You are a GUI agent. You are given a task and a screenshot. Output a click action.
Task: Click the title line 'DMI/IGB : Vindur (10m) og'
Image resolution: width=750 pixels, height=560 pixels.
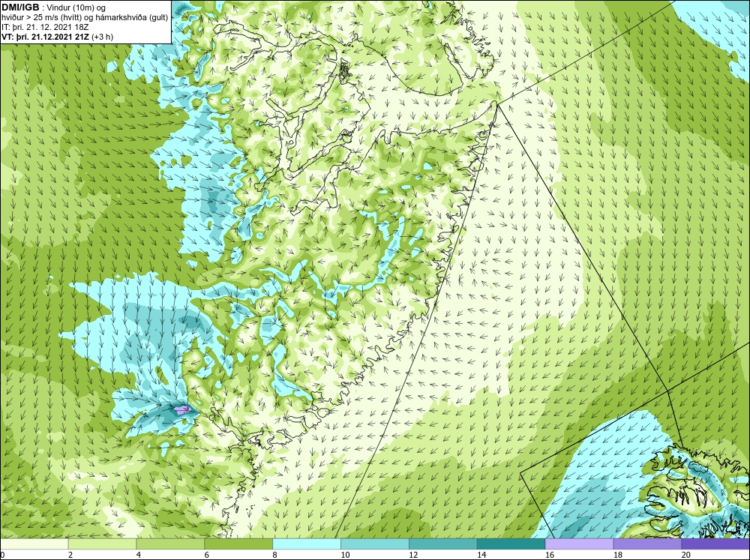[x=54, y=7]
